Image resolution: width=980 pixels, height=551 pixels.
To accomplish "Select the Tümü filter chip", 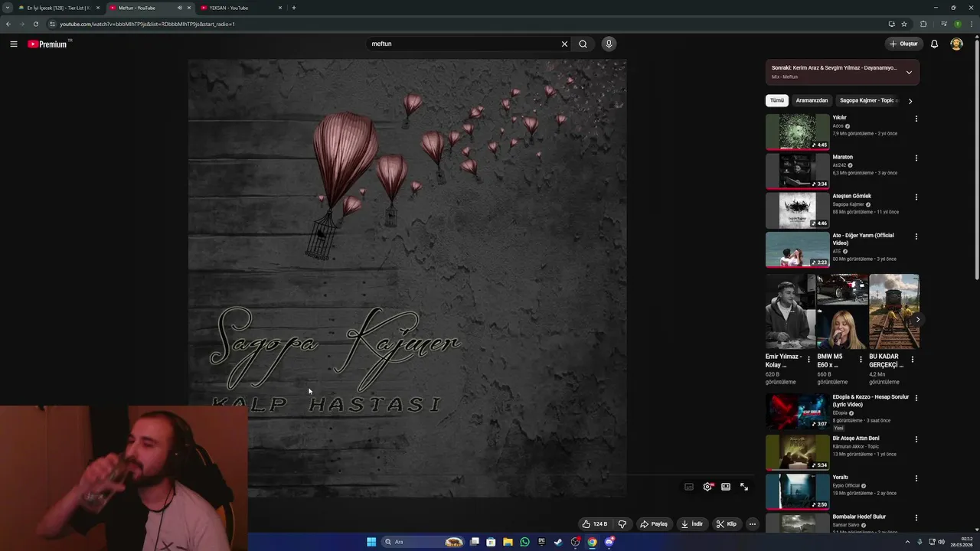I will (777, 100).
